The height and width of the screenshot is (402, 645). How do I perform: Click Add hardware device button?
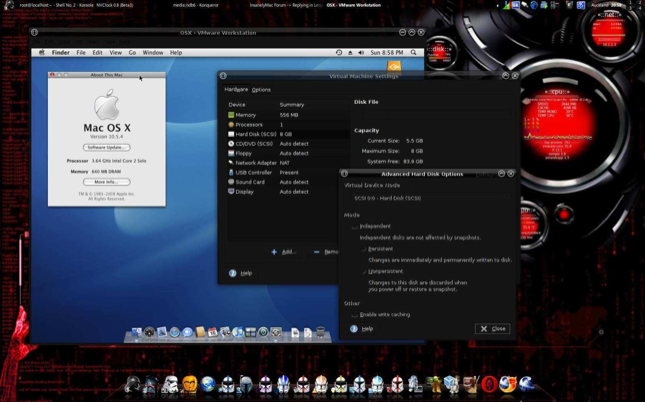click(x=284, y=252)
